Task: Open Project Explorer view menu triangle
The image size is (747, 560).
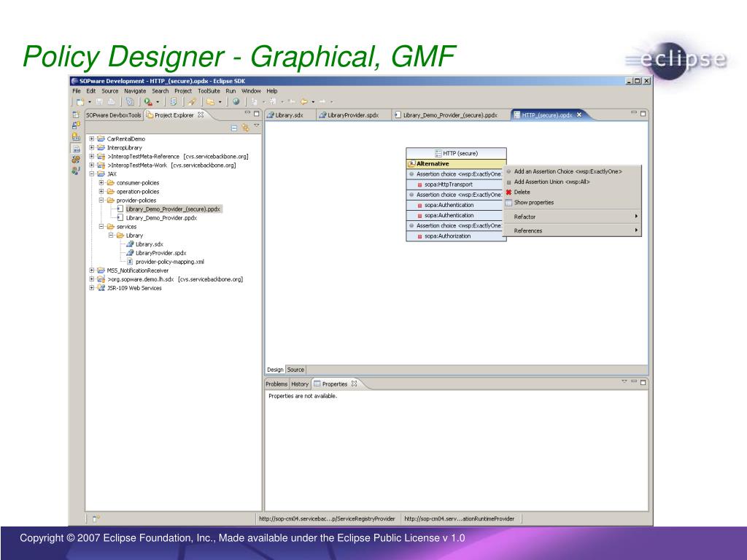Action: 256,125
